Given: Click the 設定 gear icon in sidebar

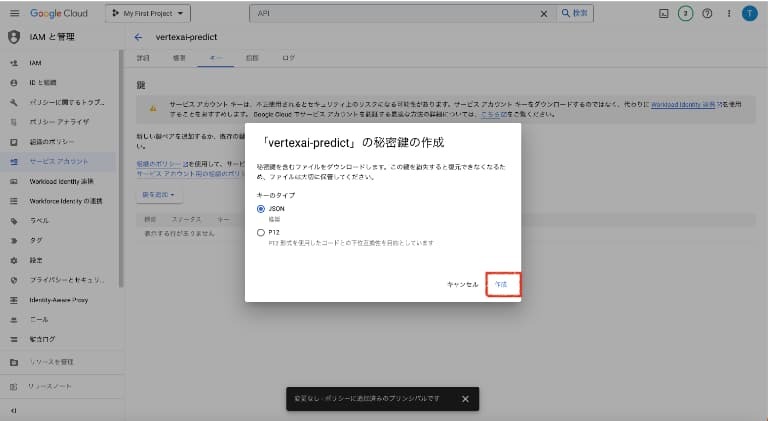Looking at the screenshot, I should [x=14, y=260].
